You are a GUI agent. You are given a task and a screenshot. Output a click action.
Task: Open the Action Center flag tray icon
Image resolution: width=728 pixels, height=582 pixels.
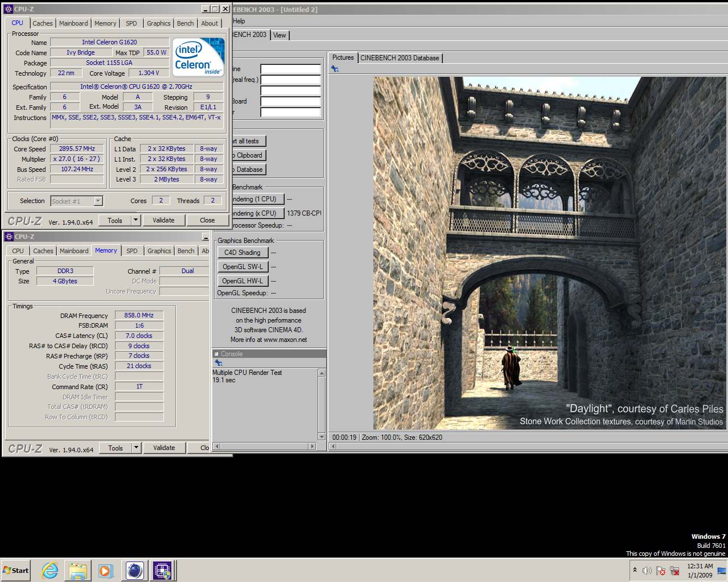(661, 571)
